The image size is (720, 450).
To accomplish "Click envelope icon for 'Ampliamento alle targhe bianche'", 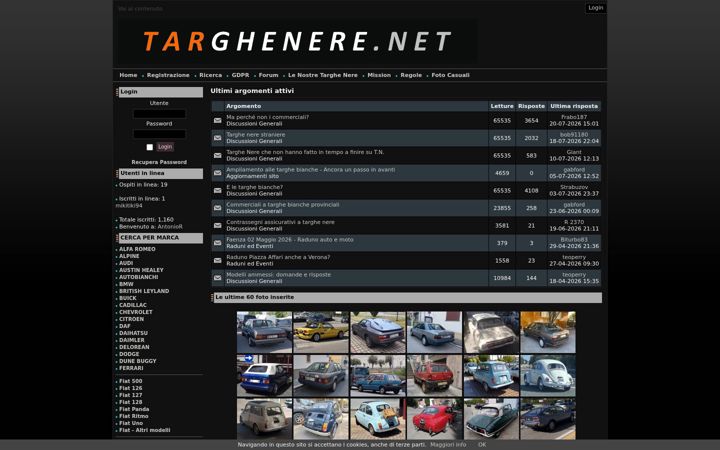I will 218,173.
